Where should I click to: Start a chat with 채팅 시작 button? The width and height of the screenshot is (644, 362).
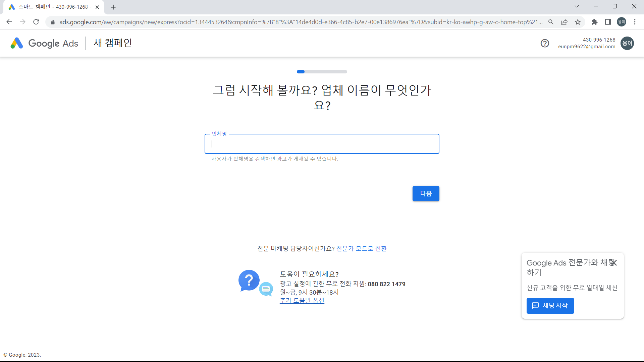click(x=550, y=306)
